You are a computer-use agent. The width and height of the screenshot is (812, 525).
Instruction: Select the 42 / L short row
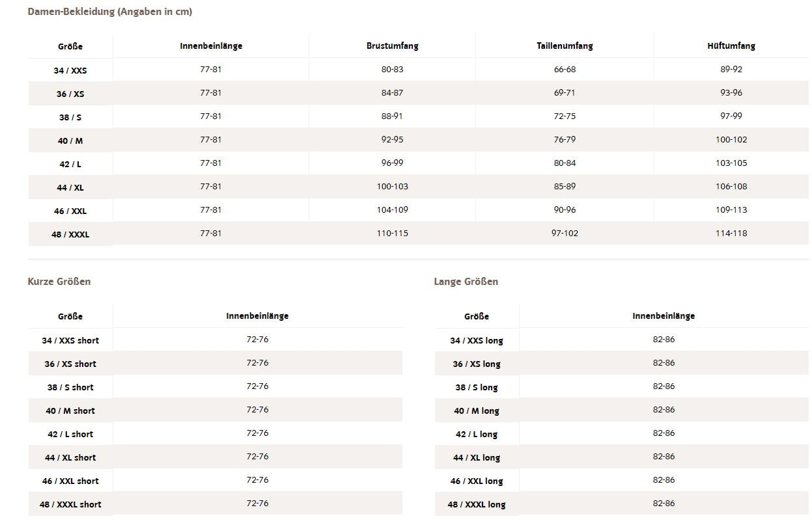click(x=216, y=433)
